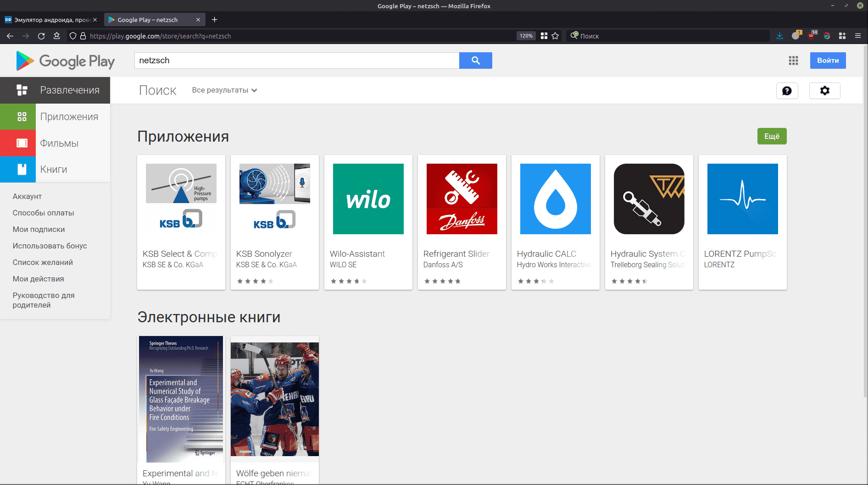Switch to the Android emulator tab

[50, 20]
